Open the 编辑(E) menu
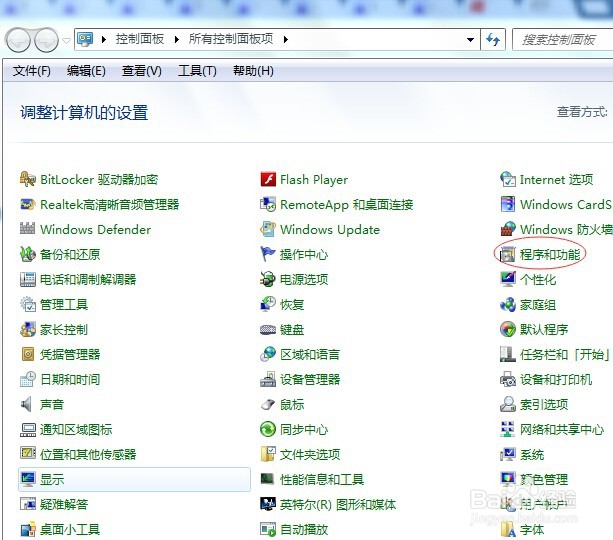Viewport: 613px width, 540px height. point(86,71)
